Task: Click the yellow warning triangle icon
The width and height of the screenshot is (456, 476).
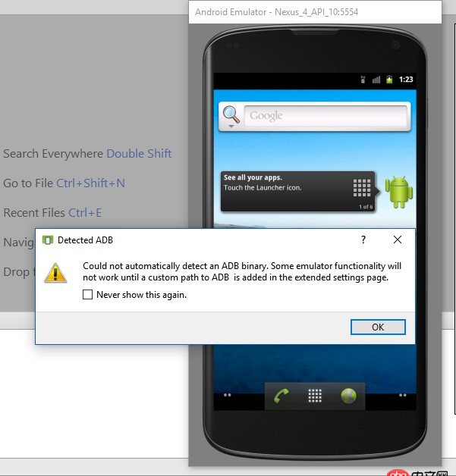Action: point(55,272)
